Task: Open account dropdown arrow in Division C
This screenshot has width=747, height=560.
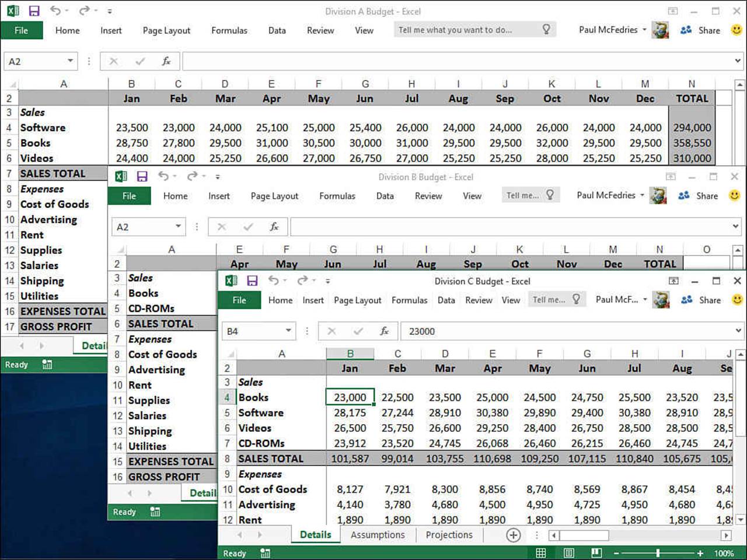Action: pos(645,299)
